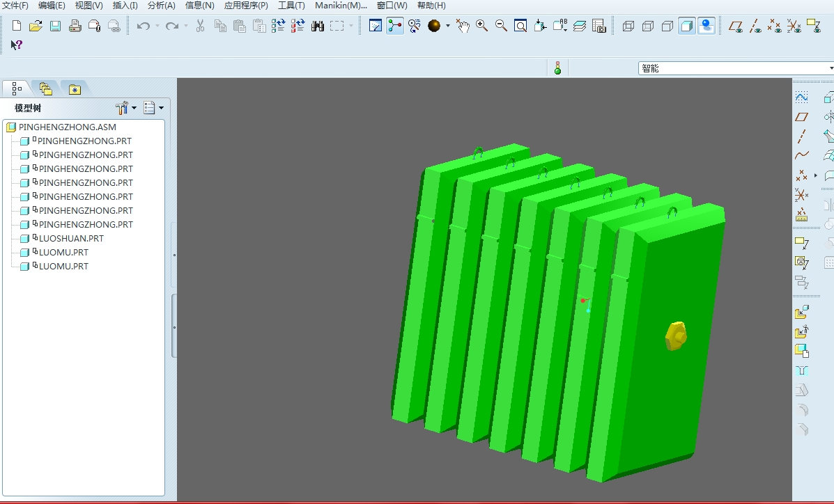834x504 pixels.
Task: Select LUOSHUAN.PRT in model tree
Action: pyautogui.click(x=71, y=239)
